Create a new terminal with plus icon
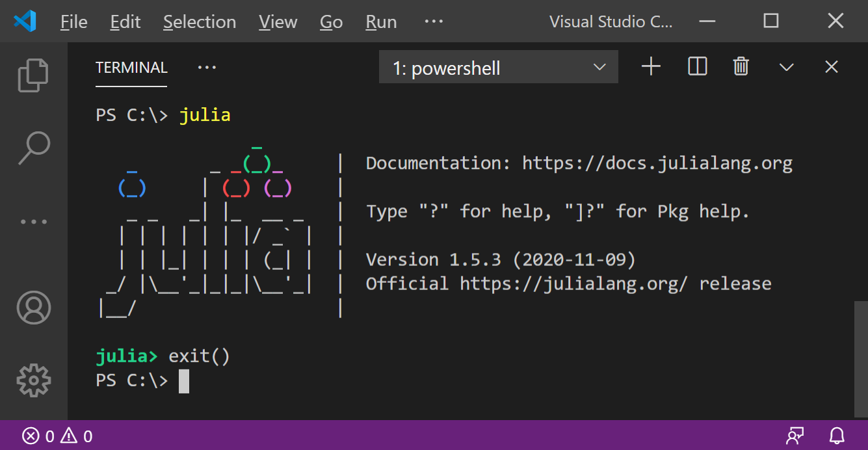This screenshot has width=868, height=450. click(651, 66)
